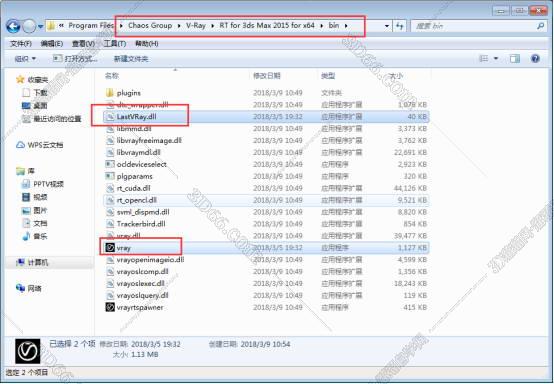Expand the arrow after Chaos Group breadcrumb
Image resolution: width=554 pixels, height=384 pixels.
179,26
